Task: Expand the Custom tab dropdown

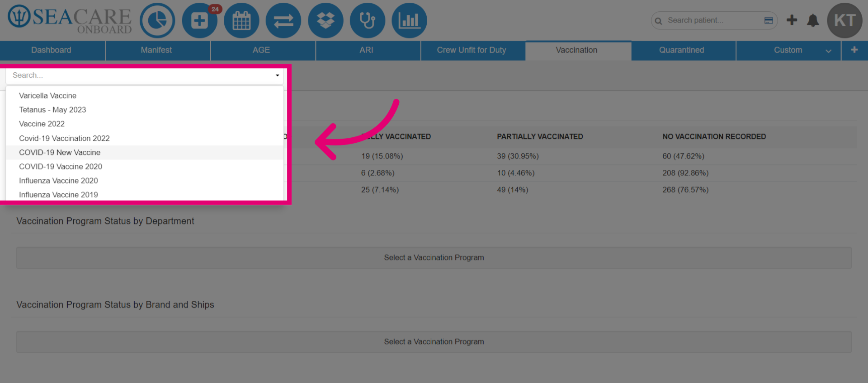Action: (828, 51)
